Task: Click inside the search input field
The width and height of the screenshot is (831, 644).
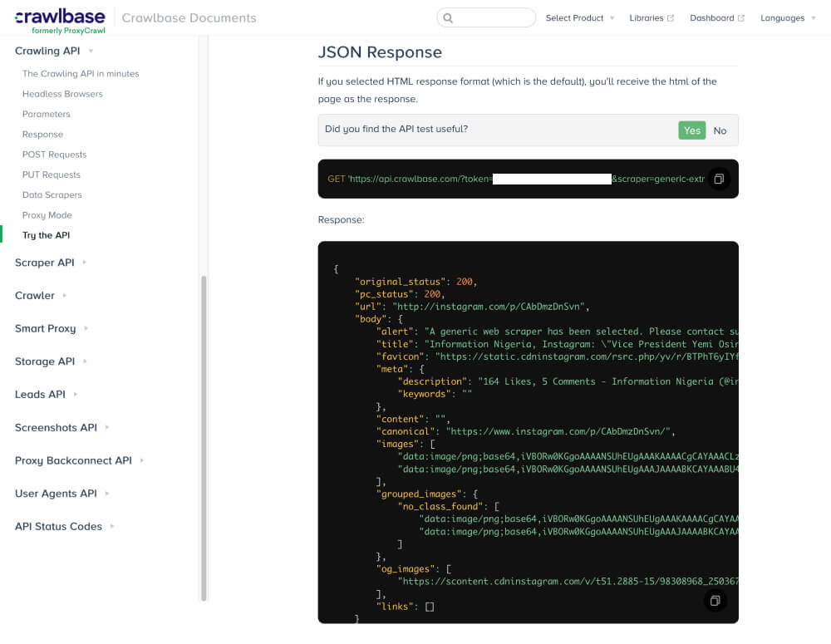Action: (x=490, y=17)
